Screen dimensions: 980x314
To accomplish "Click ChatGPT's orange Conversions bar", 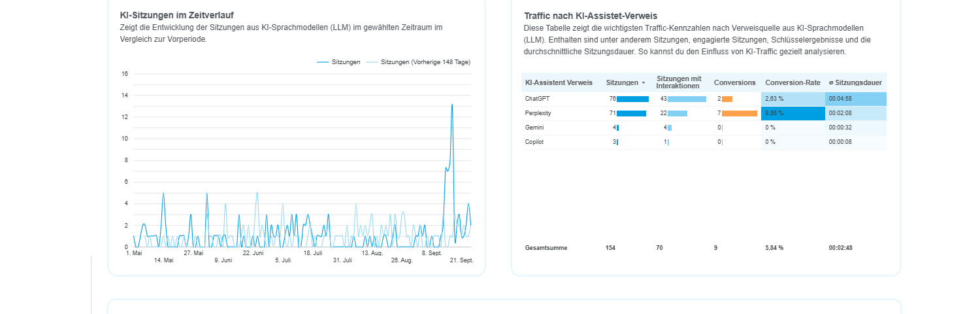I will (x=727, y=99).
